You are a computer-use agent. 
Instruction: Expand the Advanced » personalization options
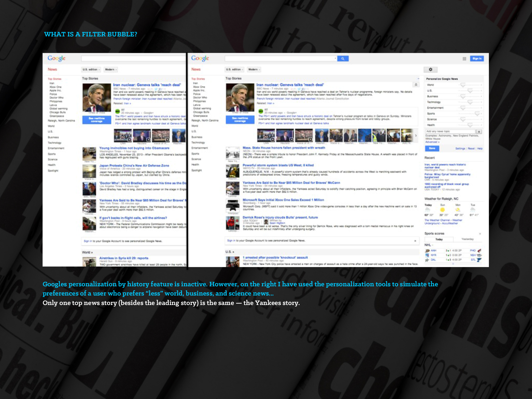pos(432,142)
